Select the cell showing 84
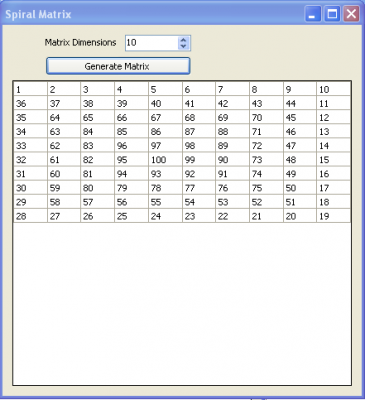Viewport: 365px width, 400px height. (x=98, y=131)
